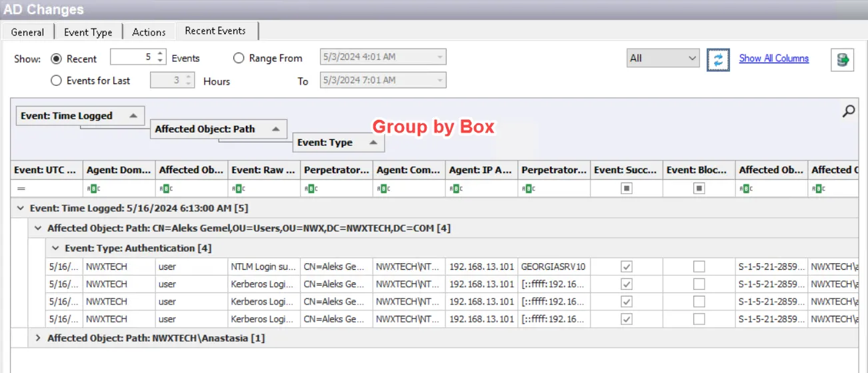
Task: Click filter operator icon under Agent: IP A column
Action: pos(455,188)
